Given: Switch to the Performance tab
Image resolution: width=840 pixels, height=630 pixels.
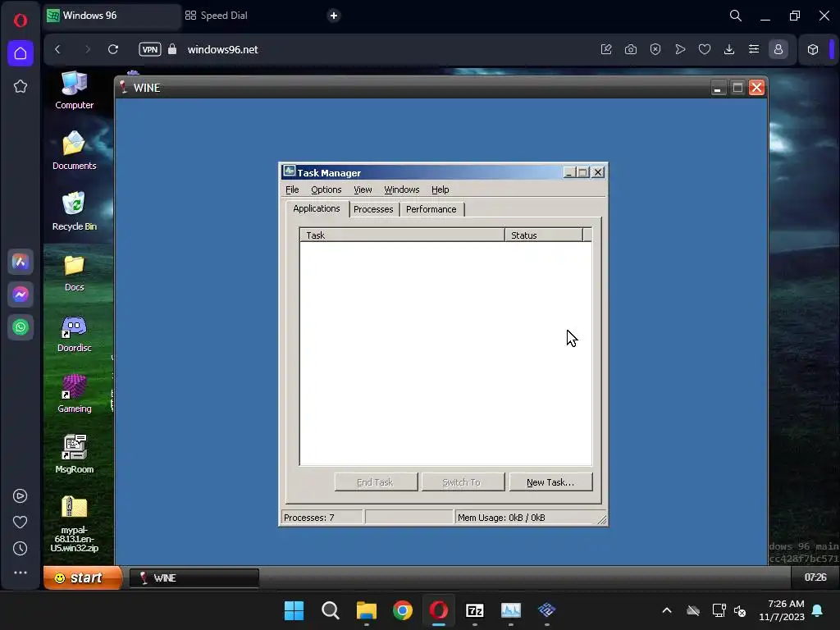Looking at the screenshot, I should point(431,209).
